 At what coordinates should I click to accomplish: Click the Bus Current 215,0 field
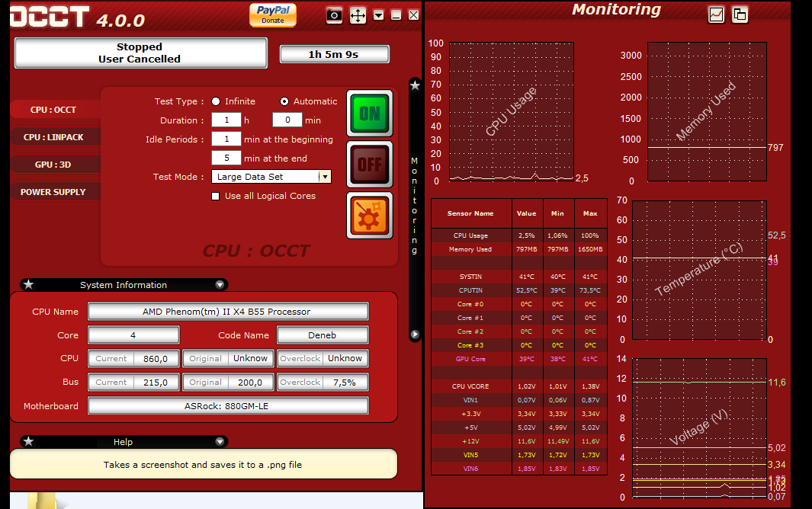133,383
